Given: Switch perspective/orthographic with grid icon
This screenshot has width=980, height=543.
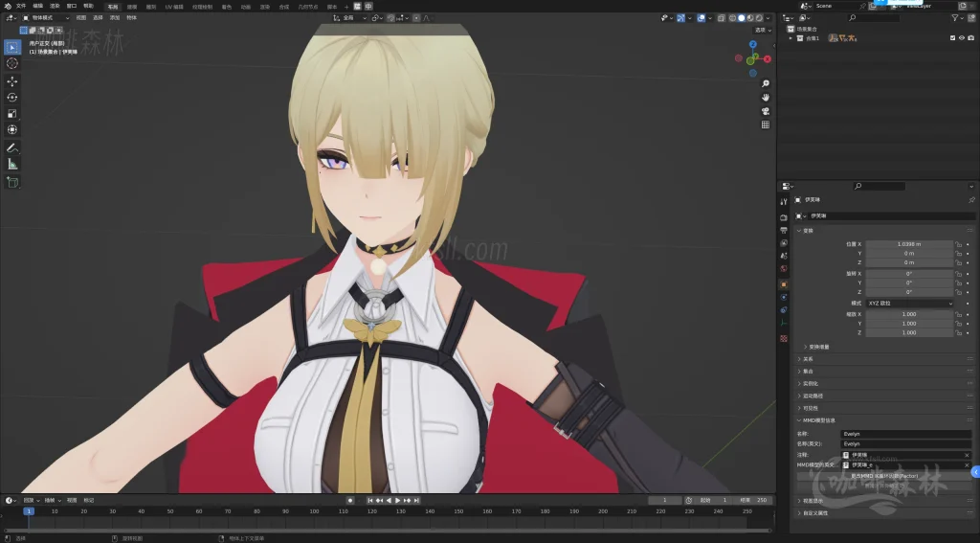Looking at the screenshot, I should point(765,124).
